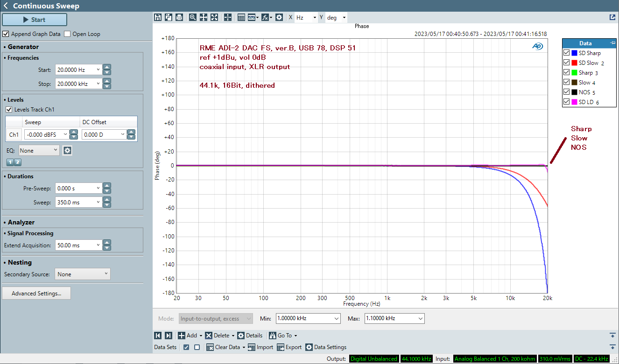
Task: Open Data Settings gear icon
Action: pyautogui.click(x=309, y=347)
